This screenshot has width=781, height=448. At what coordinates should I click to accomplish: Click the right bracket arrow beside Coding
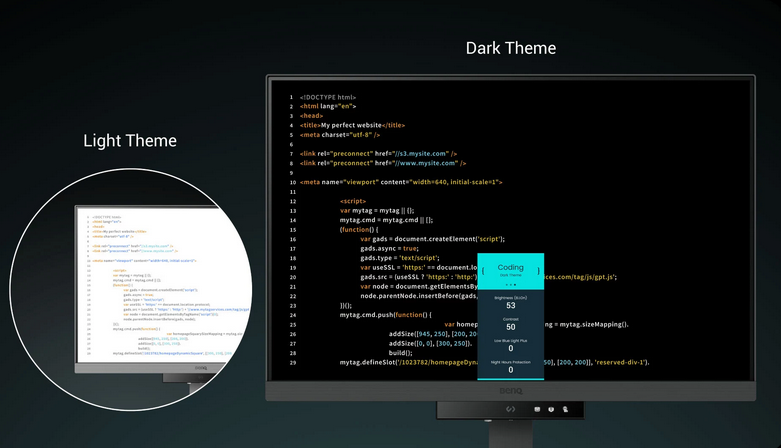click(x=538, y=271)
